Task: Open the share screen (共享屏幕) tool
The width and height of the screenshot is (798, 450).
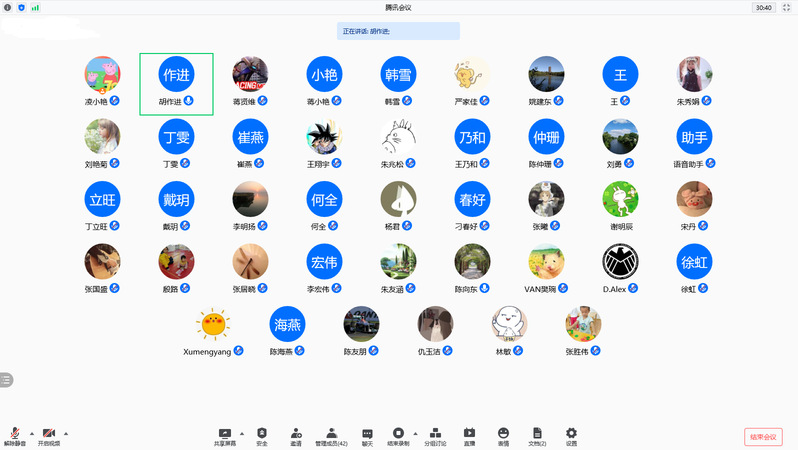Action: pos(224,436)
